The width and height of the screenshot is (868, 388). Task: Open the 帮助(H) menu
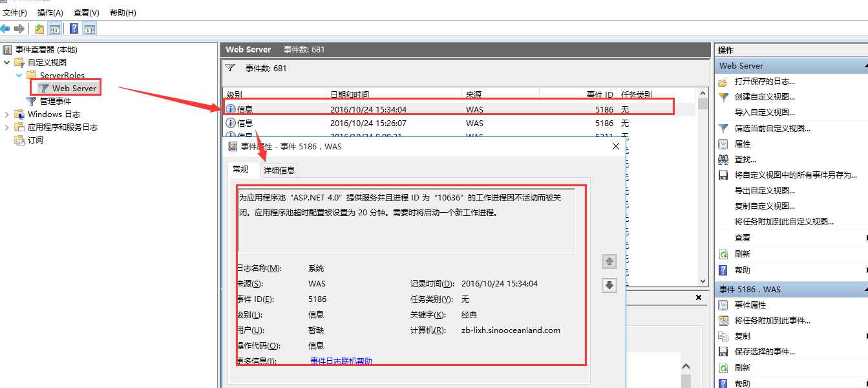123,12
